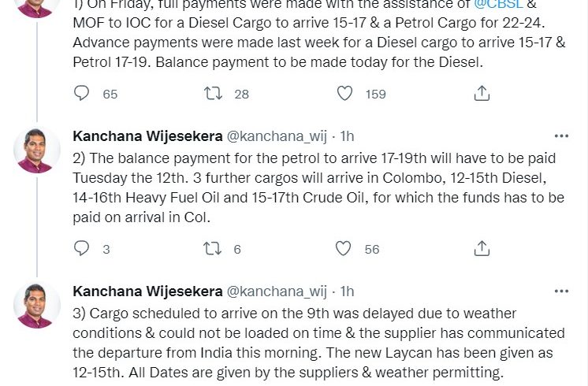Open the 1h timestamp on tweet 2
This screenshot has width=588, height=386.
tap(347, 136)
